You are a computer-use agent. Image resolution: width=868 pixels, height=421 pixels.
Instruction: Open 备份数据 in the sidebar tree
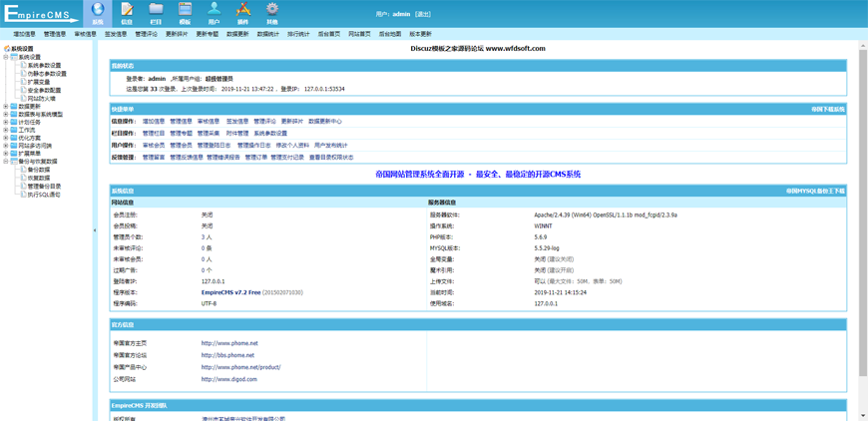pos(39,170)
